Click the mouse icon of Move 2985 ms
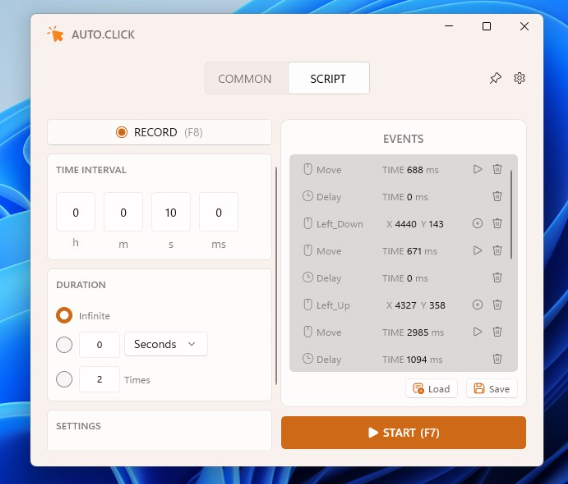This screenshot has width=568, height=484. point(308,332)
